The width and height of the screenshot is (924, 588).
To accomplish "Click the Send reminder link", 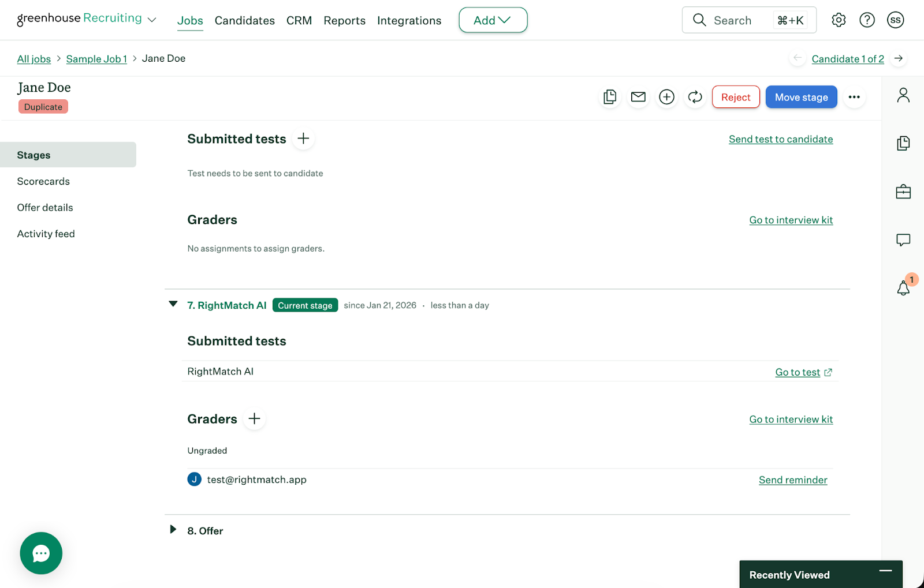I will [x=792, y=480].
